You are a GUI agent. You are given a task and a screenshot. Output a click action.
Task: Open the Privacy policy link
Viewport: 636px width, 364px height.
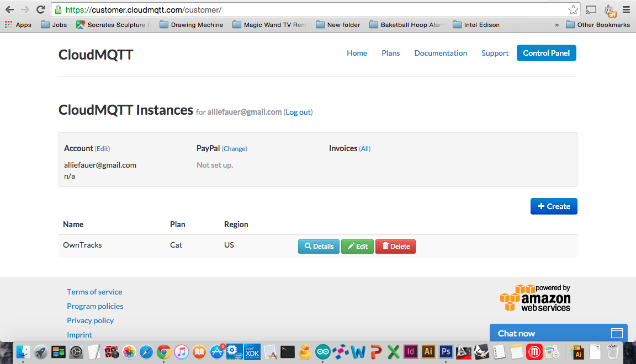(x=90, y=320)
